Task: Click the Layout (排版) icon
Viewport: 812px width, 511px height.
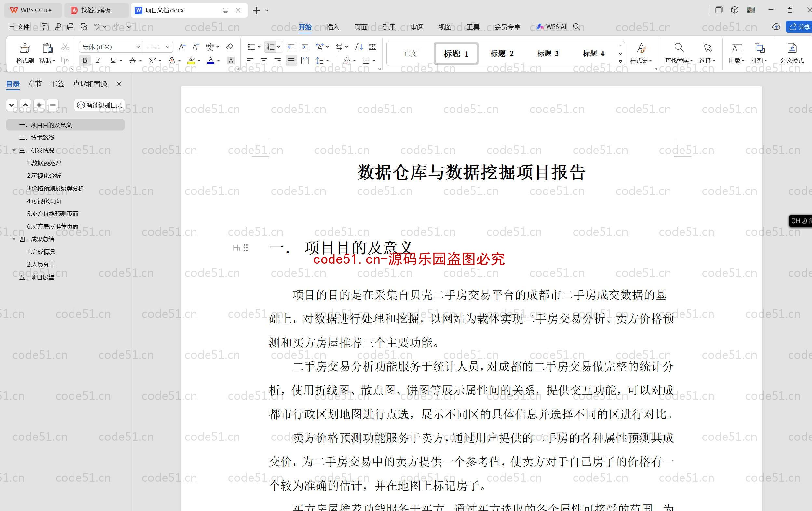Action: click(x=737, y=48)
